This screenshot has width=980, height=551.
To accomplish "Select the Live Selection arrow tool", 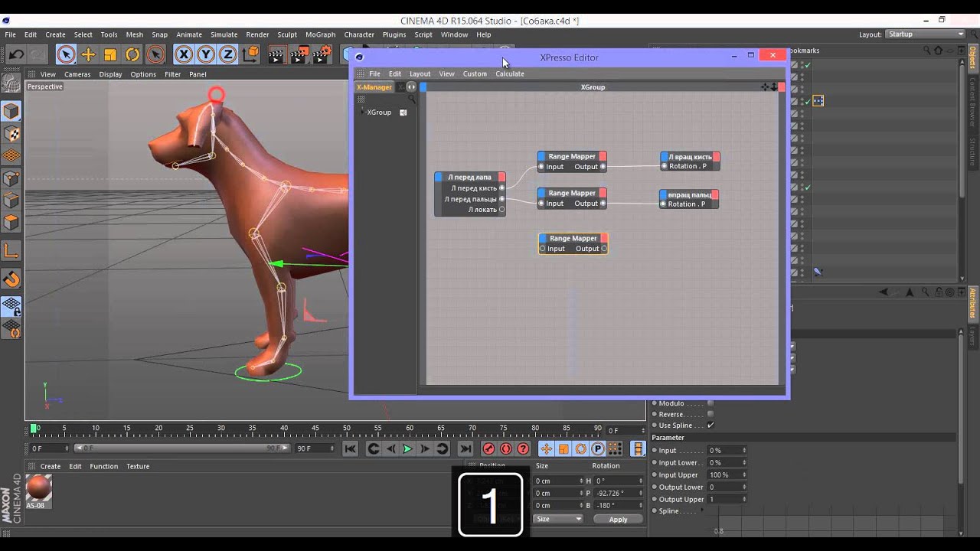I will [x=66, y=54].
